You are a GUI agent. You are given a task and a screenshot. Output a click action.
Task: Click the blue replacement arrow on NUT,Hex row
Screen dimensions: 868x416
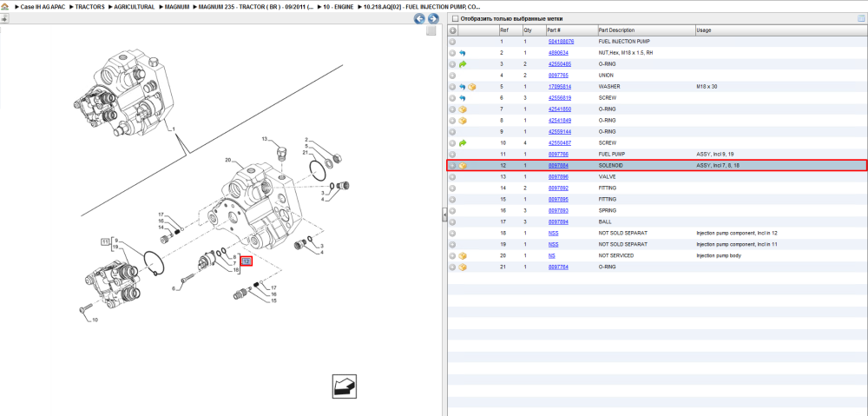click(x=463, y=53)
